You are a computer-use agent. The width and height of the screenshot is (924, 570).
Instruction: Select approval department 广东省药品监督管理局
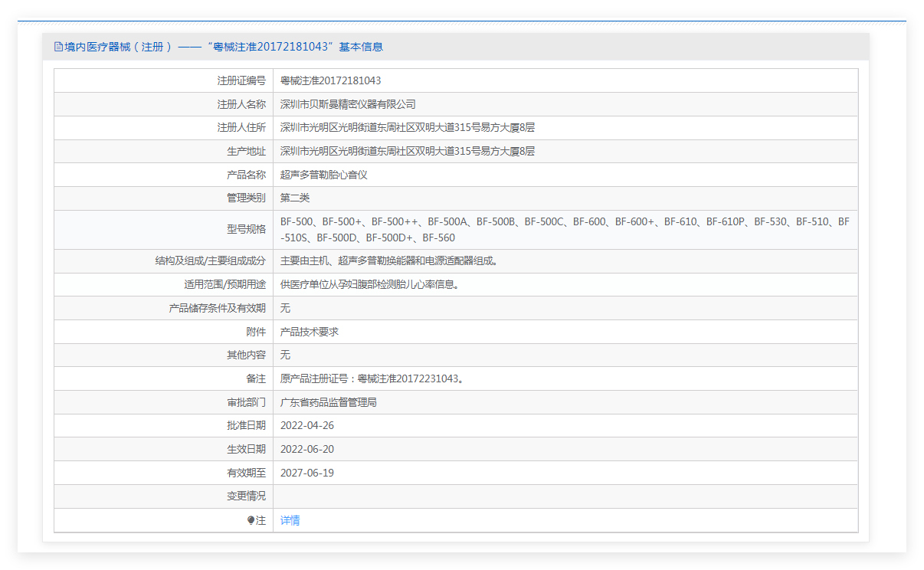[x=328, y=402]
